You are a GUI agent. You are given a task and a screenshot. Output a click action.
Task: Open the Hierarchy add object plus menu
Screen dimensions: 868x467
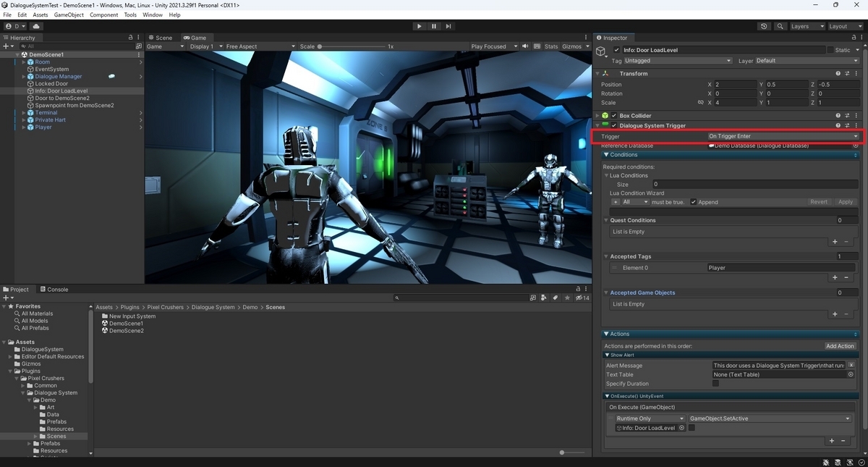8,46
